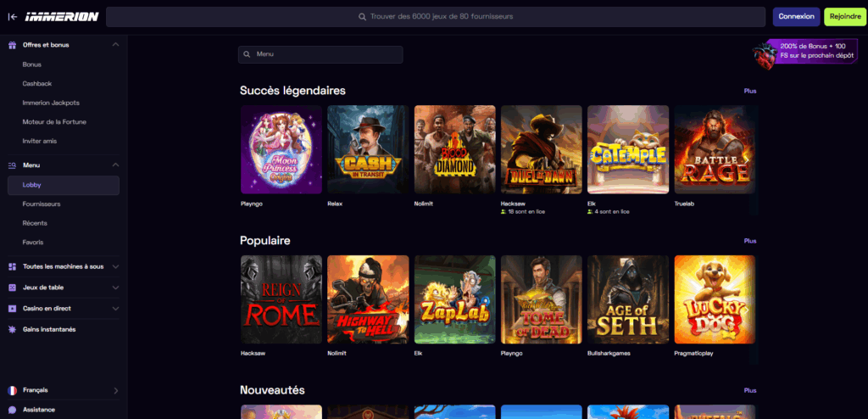Collapse the Menu section chevron
The height and width of the screenshot is (419, 868).
[115, 165]
